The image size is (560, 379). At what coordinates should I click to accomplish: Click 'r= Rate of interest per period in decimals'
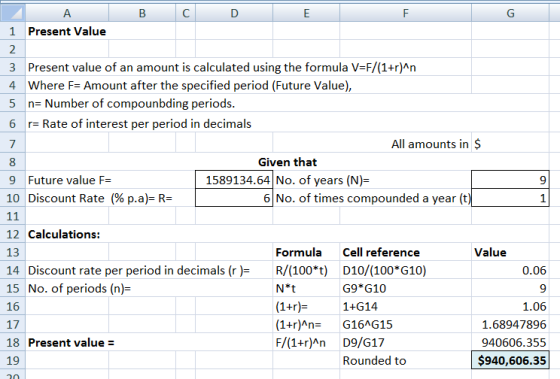(x=140, y=124)
